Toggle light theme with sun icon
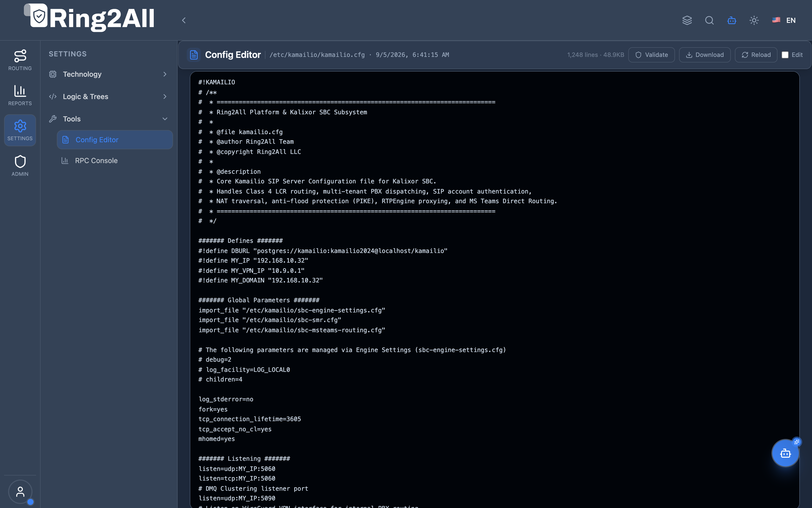This screenshot has width=812, height=508. [x=754, y=21]
